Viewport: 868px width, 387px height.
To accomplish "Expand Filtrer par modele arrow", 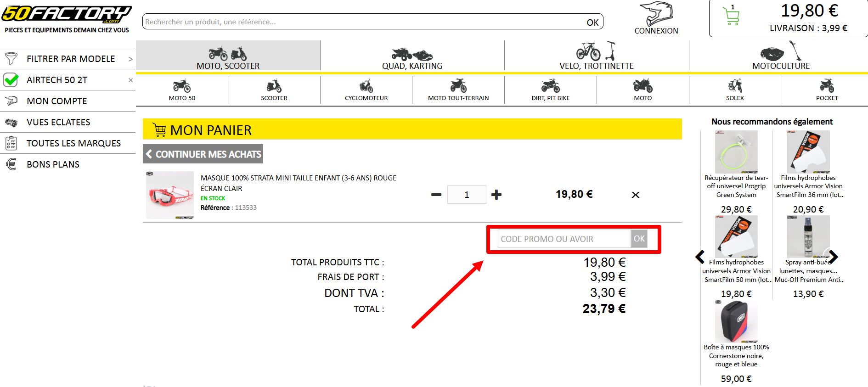I will click(130, 59).
